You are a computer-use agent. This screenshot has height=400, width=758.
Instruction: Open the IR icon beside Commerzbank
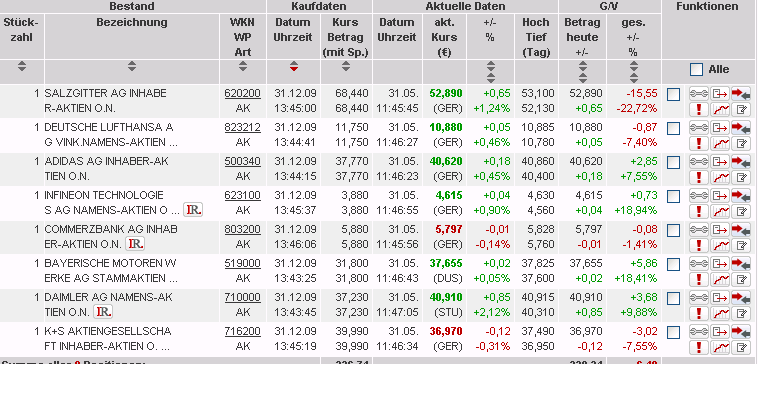(x=136, y=244)
